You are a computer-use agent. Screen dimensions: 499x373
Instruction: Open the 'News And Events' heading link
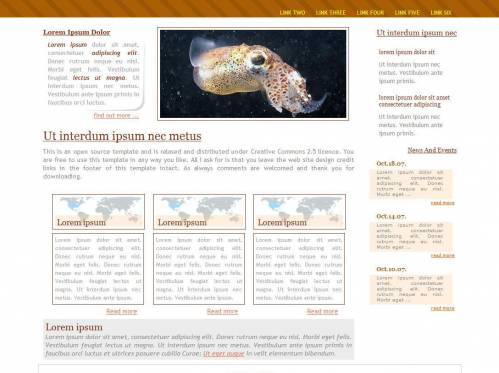pos(432,150)
